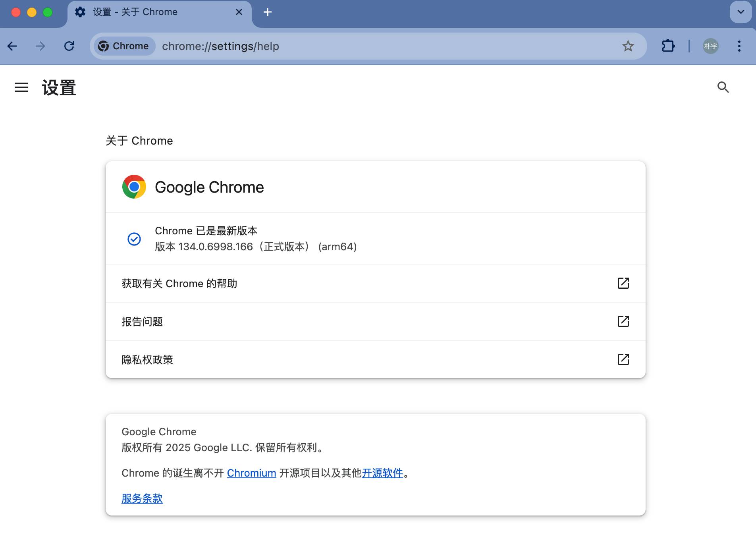Click the green fullscreen window button
Viewport: 756px width, 533px height.
(x=48, y=12)
